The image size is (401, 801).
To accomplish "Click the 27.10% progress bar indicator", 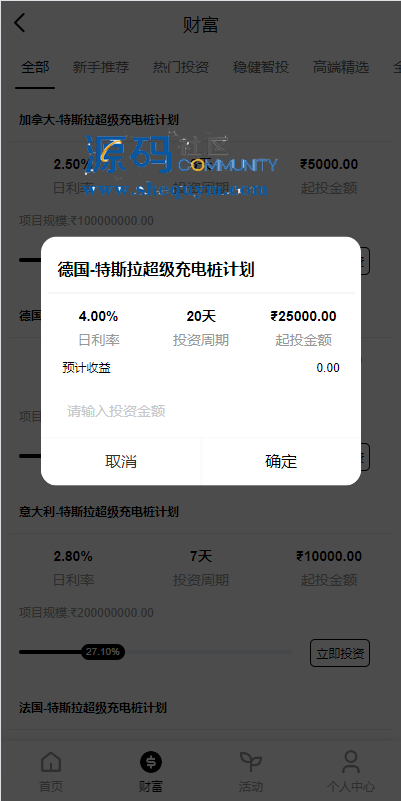I will (x=103, y=652).
